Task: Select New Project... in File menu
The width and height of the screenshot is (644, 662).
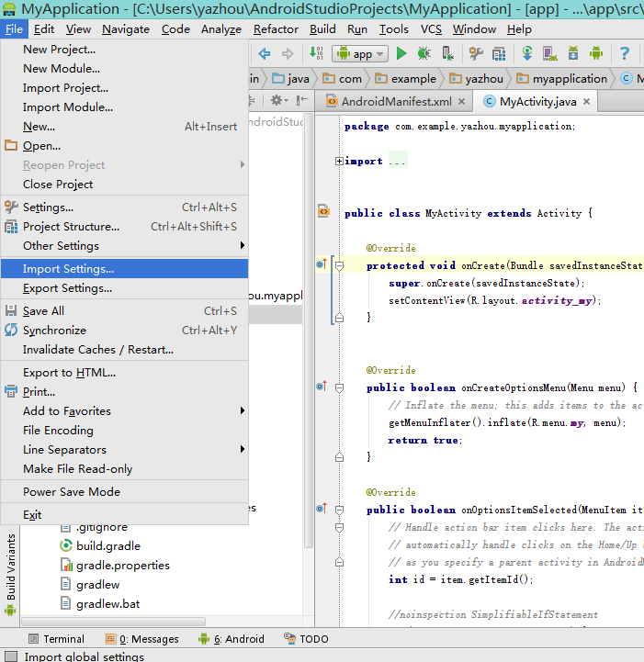Action: (124, 50)
